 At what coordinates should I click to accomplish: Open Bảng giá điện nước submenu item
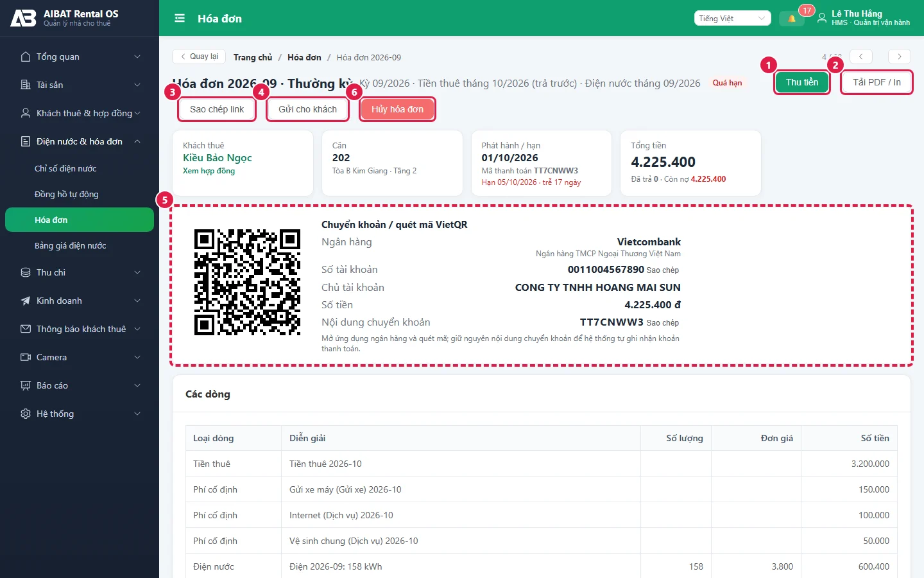tap(80, 245)
